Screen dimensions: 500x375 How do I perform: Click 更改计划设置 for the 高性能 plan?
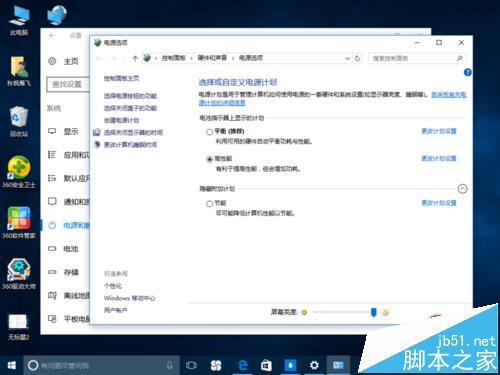click(439, 158)
